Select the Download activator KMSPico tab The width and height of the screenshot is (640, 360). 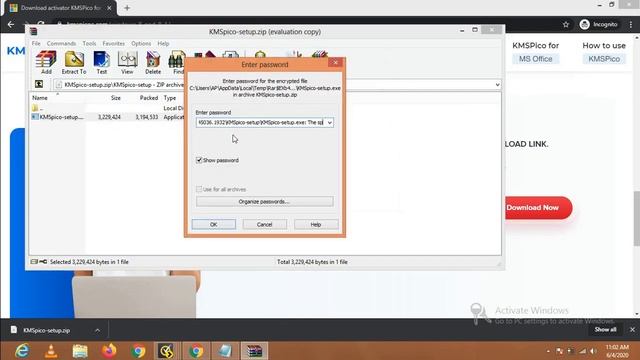tap(60, 8)
